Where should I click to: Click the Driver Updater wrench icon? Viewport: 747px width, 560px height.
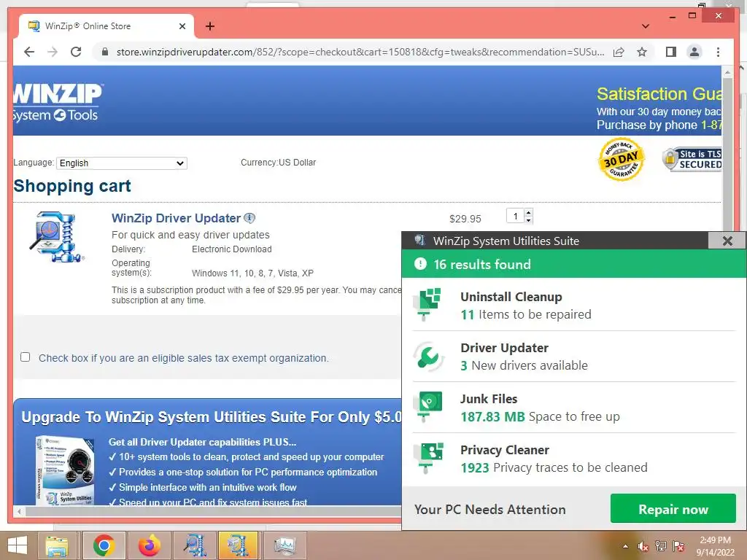pyautogui.click(x=428, y=356)
